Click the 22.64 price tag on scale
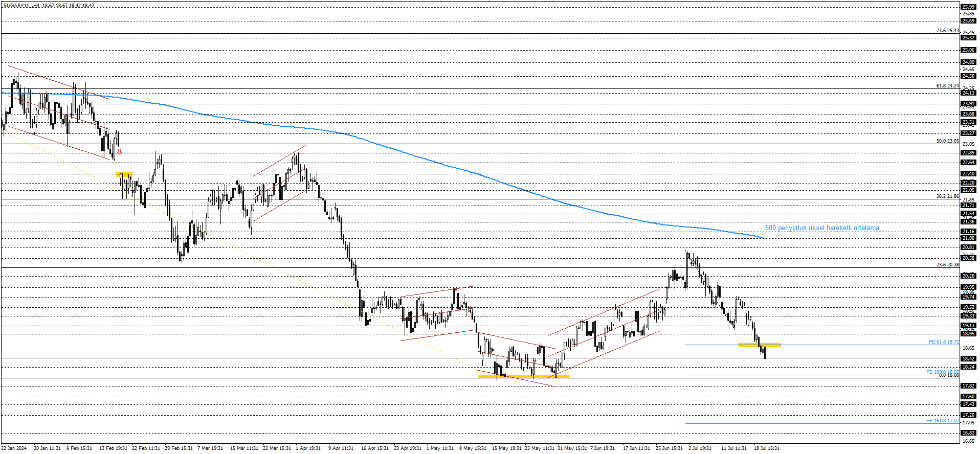The height and width of the screenshot is (454, 980). coord(968,163)
